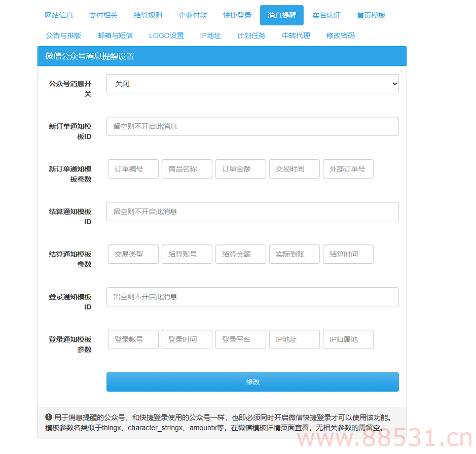Focus the 登录通知模板ID input field

(252, 297)
